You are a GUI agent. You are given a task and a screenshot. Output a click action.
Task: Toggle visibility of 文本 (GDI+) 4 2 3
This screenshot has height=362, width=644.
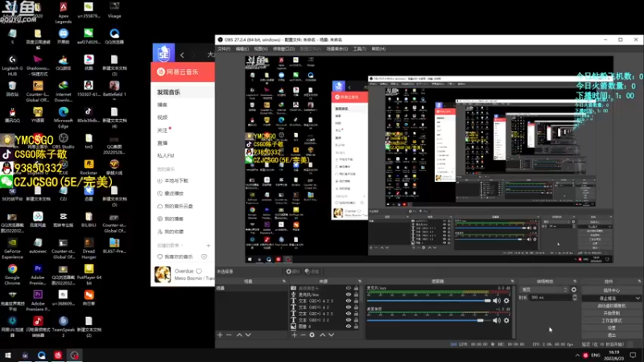[x=349, y=301]
